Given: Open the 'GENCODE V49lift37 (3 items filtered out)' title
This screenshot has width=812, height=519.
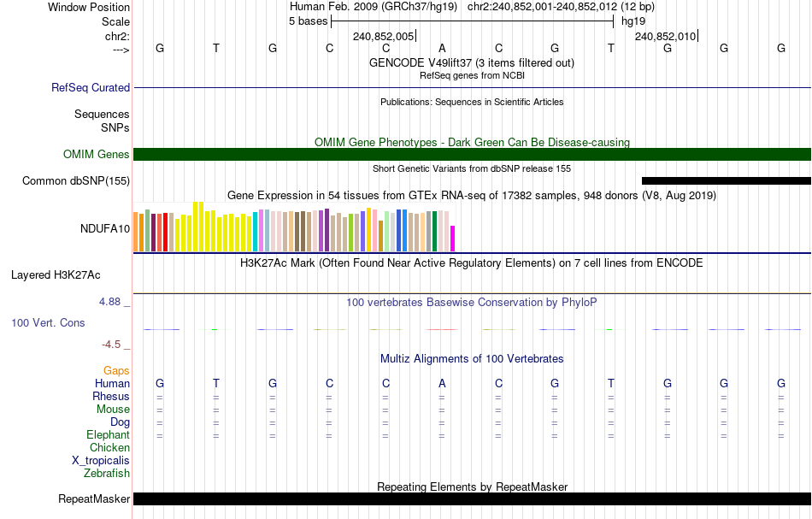Looking at the screenshot, I should [x=472, y=62].
